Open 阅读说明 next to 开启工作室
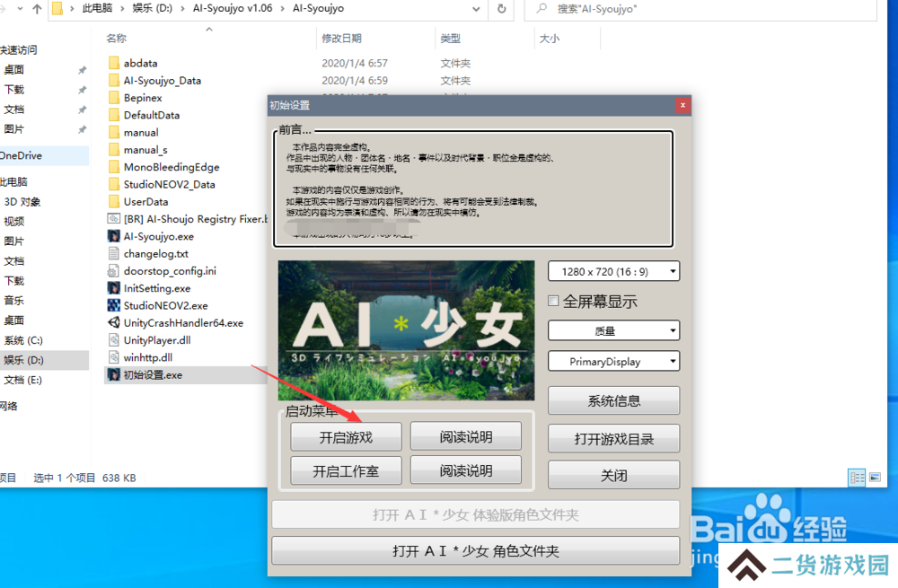Image resolution: width=898 pixels, height=588 pixels. coord(465,470)
